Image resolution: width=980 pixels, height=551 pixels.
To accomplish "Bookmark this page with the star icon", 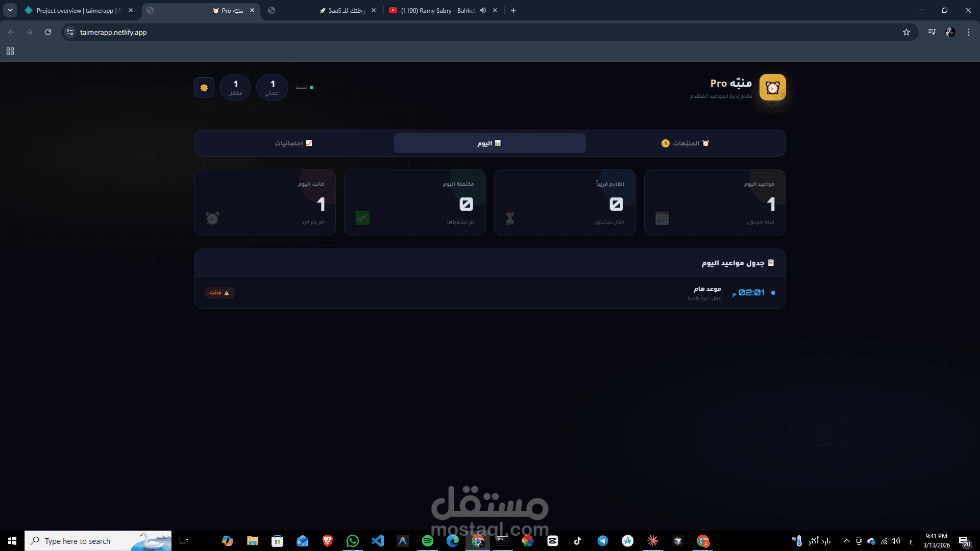I will pyautogui.click(x=906, y=32).
